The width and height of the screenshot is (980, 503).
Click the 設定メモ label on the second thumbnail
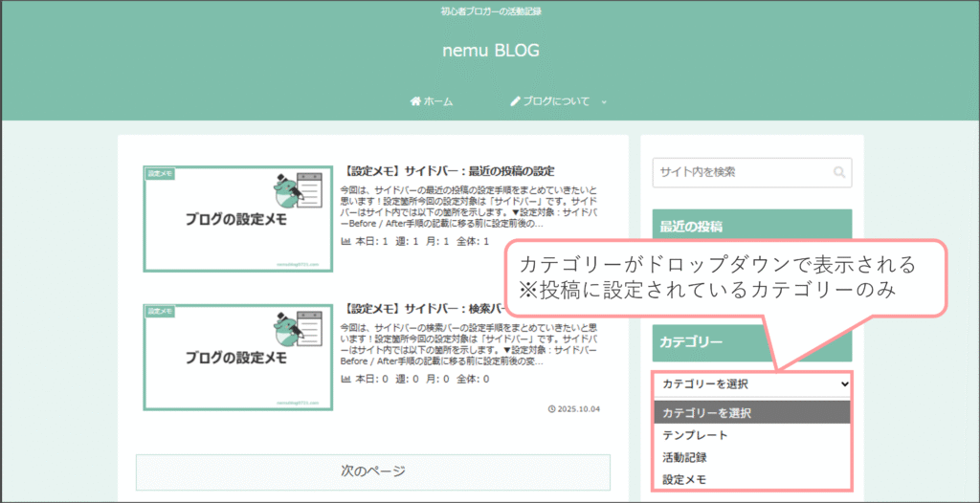pyautogui.click(x=160, y=312)
